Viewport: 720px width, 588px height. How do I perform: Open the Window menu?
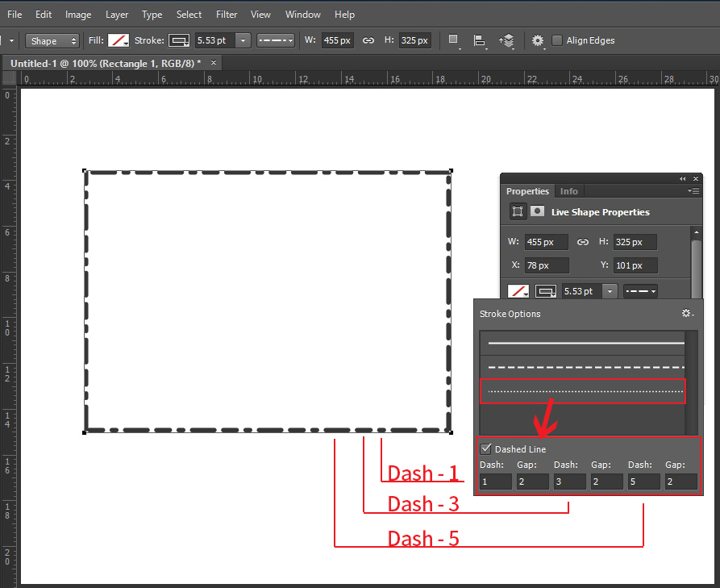point(302,15)
